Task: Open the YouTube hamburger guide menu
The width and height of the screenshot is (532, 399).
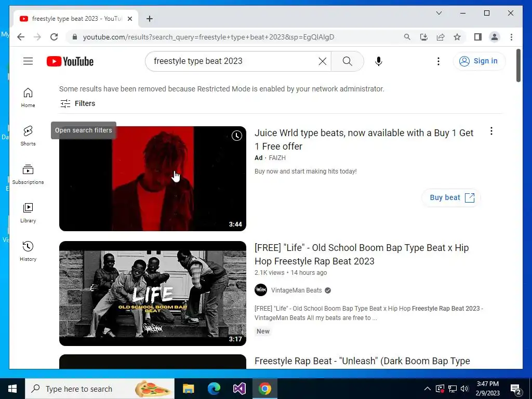Action: (x=28, y=61)
